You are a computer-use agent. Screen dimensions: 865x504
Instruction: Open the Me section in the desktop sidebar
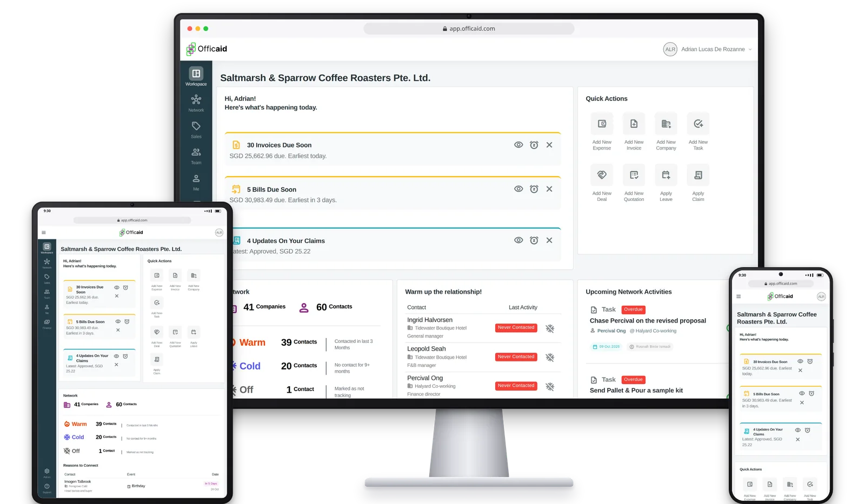pyautogui.click(x=196, y=182)
